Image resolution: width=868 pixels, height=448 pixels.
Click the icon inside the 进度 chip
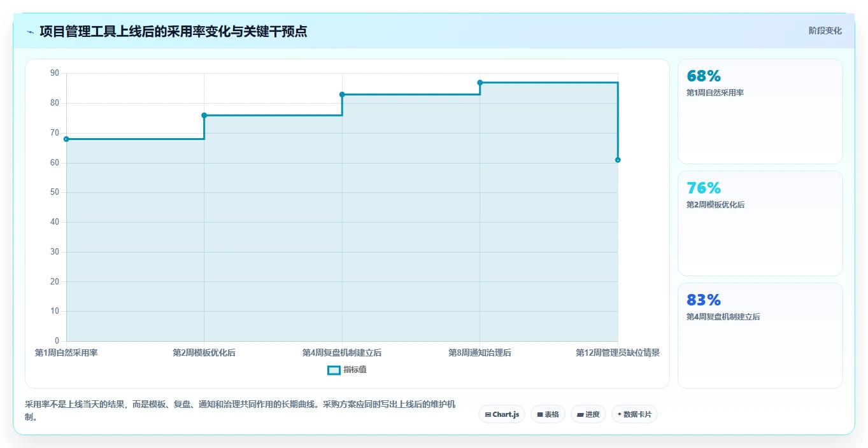coord(580,414)
